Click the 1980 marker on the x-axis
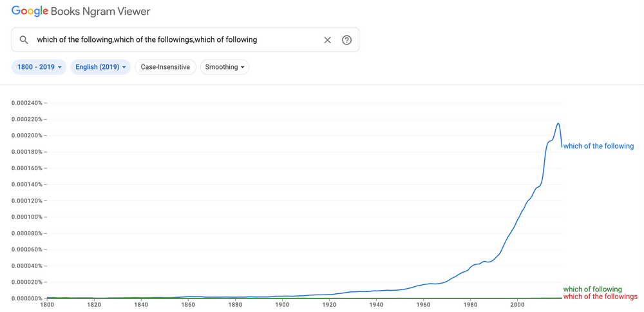This screenshot has height=312, width=644. (x=469, y=304)
